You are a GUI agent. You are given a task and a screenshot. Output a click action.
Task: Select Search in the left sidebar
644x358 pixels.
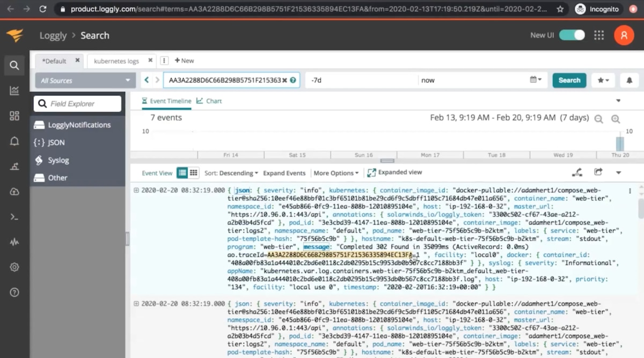[14, 65]
